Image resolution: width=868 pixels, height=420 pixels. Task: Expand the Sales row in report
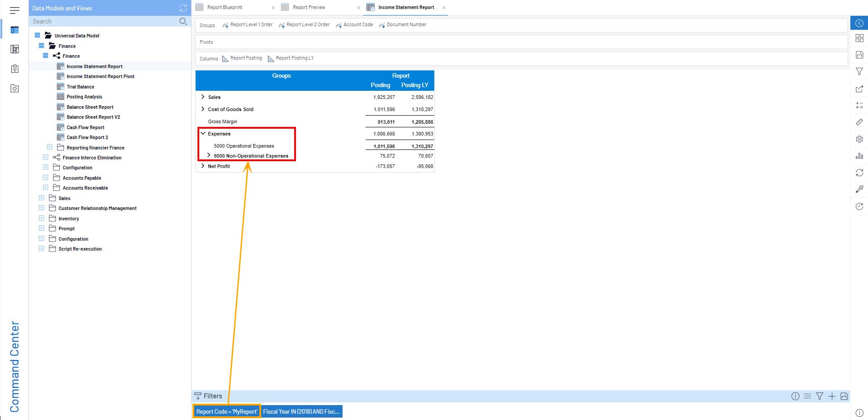coord(203,97)
